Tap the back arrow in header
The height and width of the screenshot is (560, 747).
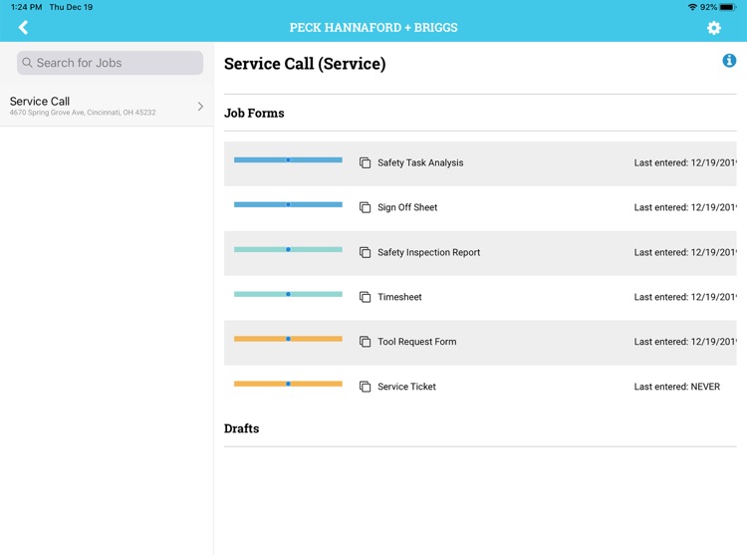[x=23, y=28]
